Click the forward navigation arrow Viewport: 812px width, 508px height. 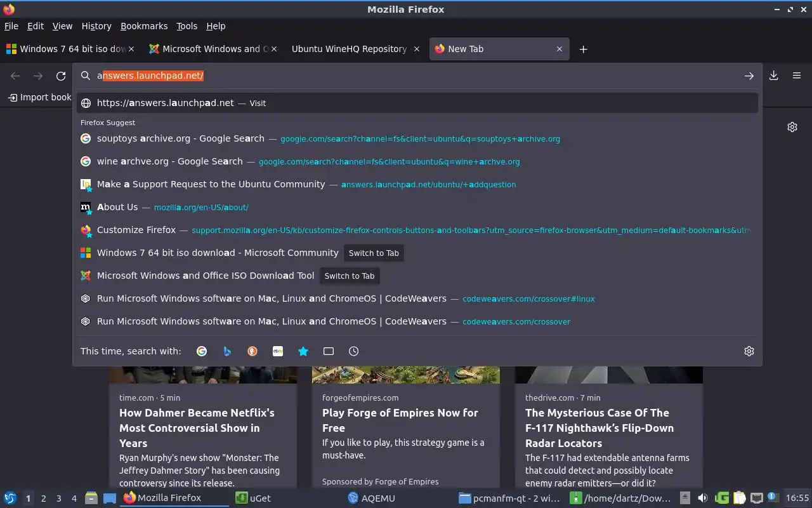[x=38, y=76]
